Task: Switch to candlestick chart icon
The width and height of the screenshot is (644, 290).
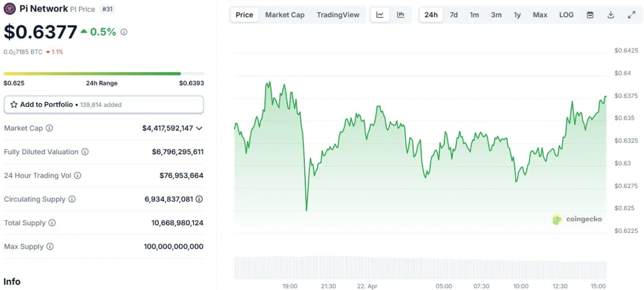Action: 401,15
